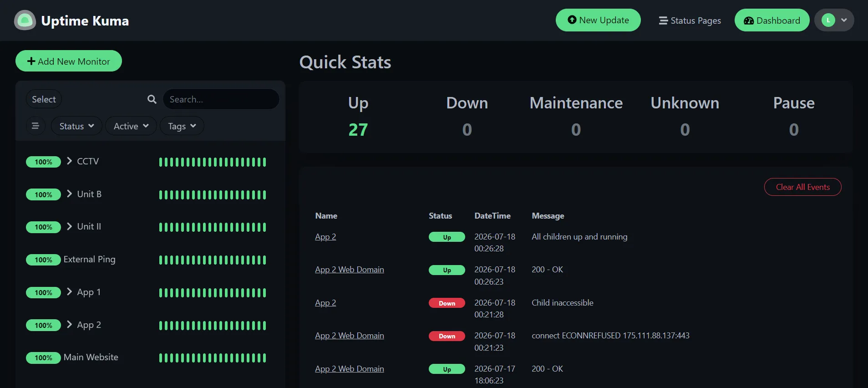Open App 2 Web Domain link with ECONNREFUSED
Viewport: 868px width, 388px height.
[350, 336]
